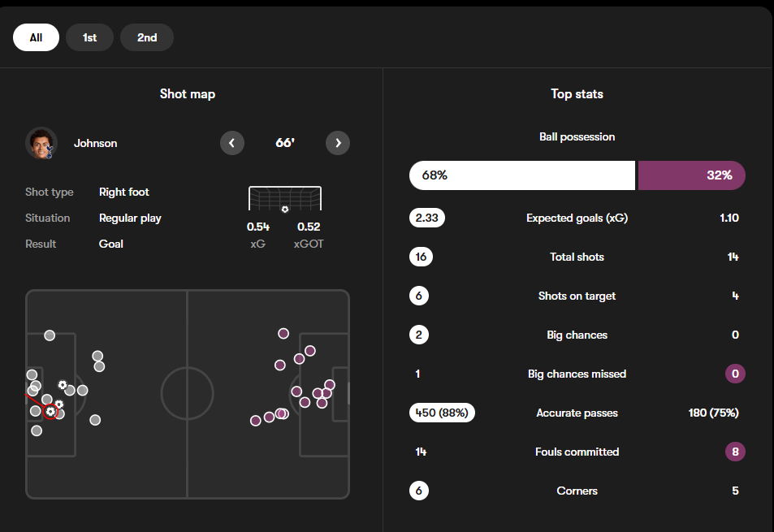The width and height of the screenshot is (774, 532).
Task: Click the ball icon in goal diagram
Action: (x=284, y=209)
